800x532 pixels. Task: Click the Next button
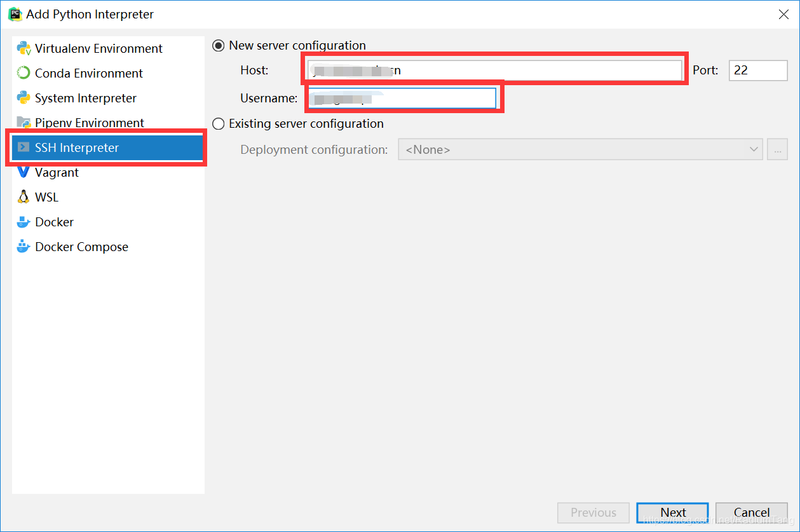click(673, 513)
